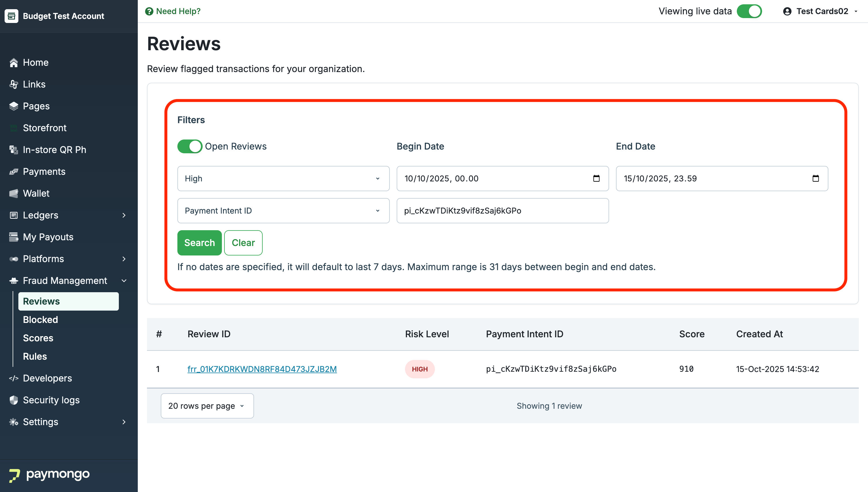Disable the Viewing live data toggle
This screenshot has width=868, height=492.
pos(749,11)
